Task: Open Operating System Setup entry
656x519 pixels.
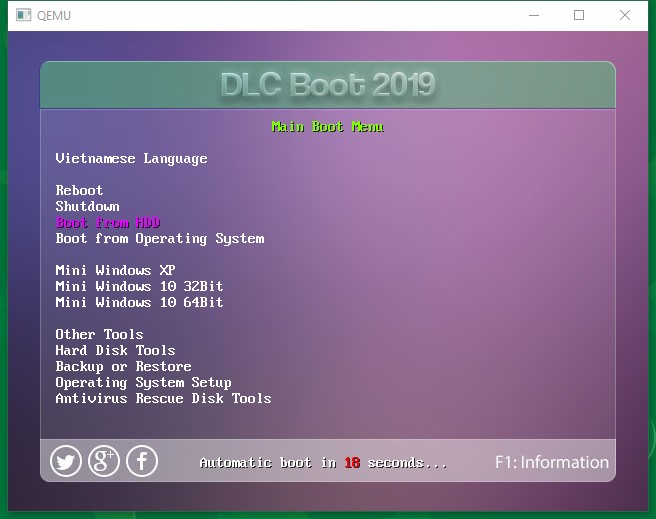Action: pos(143,383)
